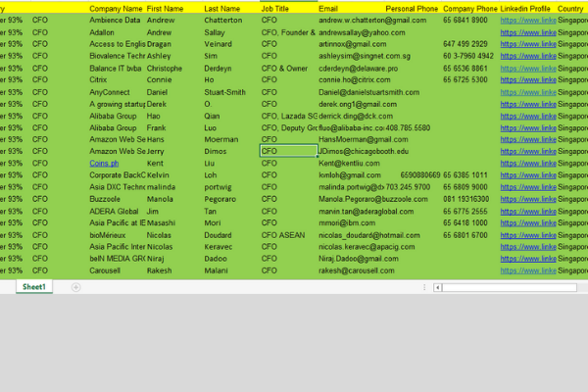Click the horizontal scrollbar track
The height and width of the screenshot is (392, 588).
(x=510, y=287)
